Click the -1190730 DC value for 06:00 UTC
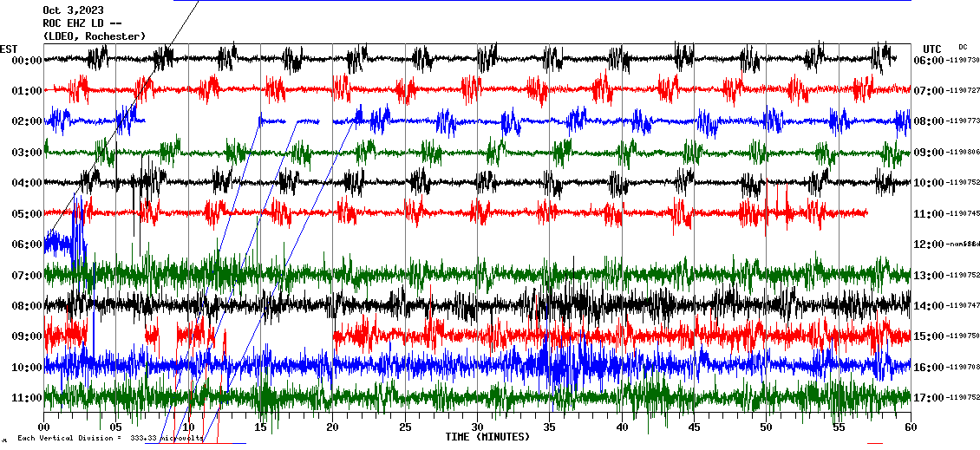This screenshot has width=980, height=450. [964, 60]
